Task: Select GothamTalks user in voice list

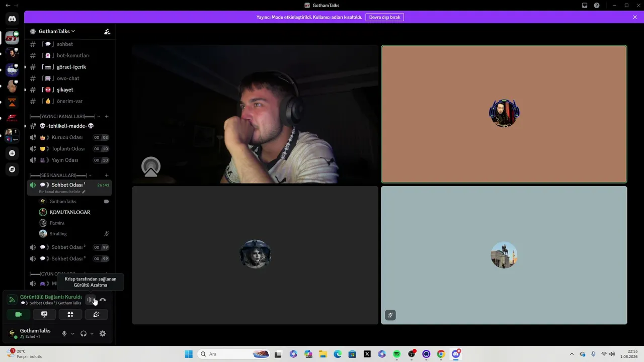Action: tap(74, 201)
